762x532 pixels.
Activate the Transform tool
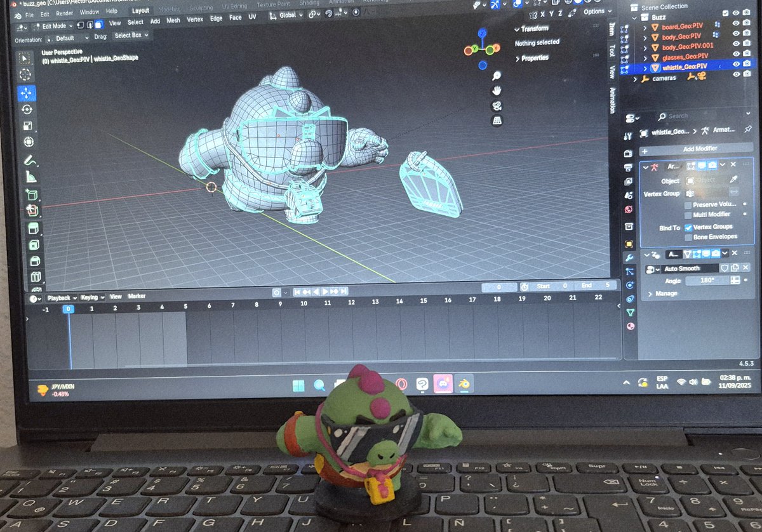point(28,142)
